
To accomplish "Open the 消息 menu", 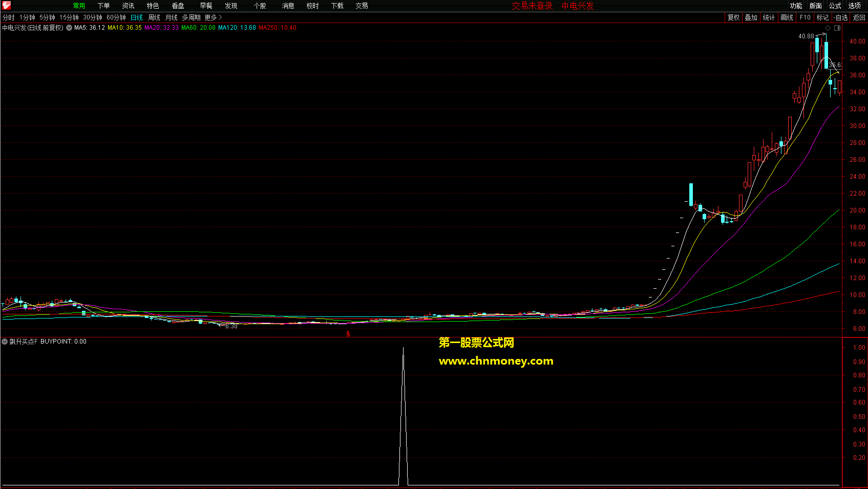I will [x=288, y=6].
